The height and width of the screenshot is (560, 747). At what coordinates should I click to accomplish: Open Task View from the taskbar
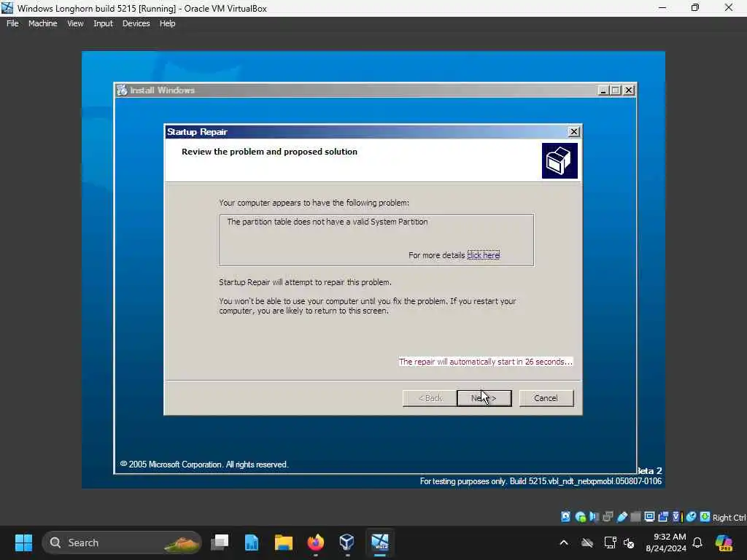pyautogui.click(x=220, y=542)
